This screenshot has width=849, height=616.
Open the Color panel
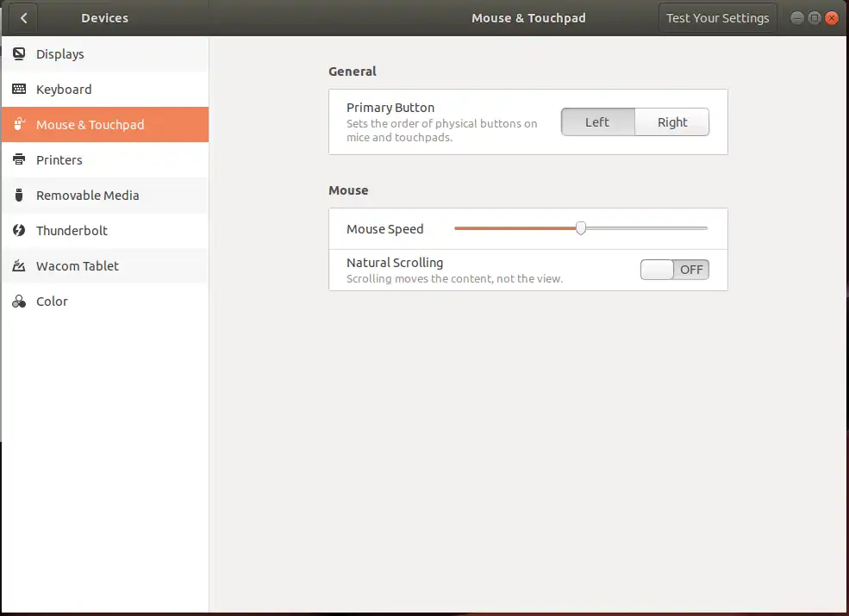[105, 301]
